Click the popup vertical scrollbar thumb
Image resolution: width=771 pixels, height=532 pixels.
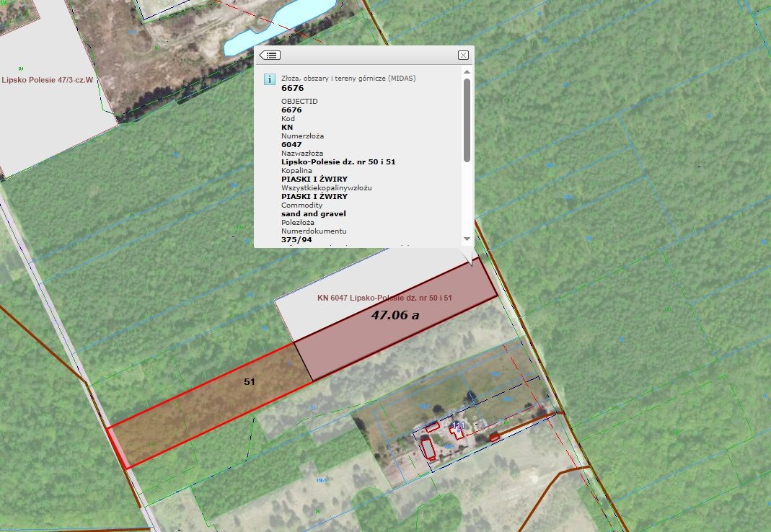coord(467,120)
